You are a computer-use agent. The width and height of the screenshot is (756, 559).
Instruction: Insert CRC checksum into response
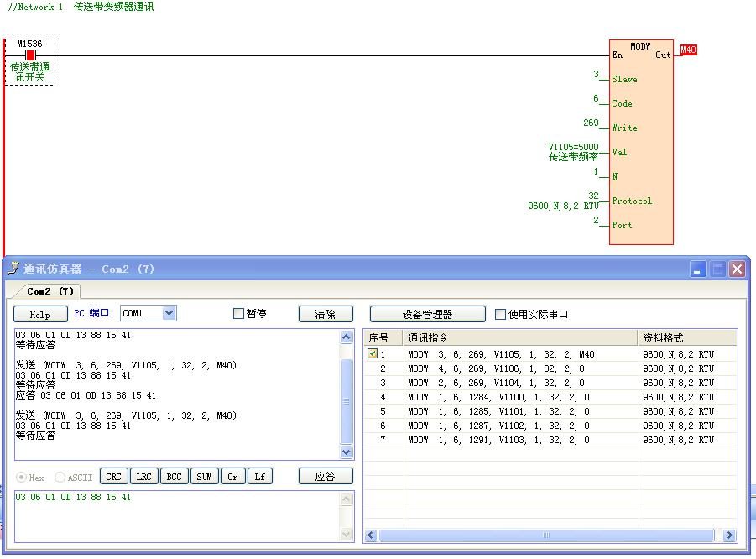[x=113, y=477]
